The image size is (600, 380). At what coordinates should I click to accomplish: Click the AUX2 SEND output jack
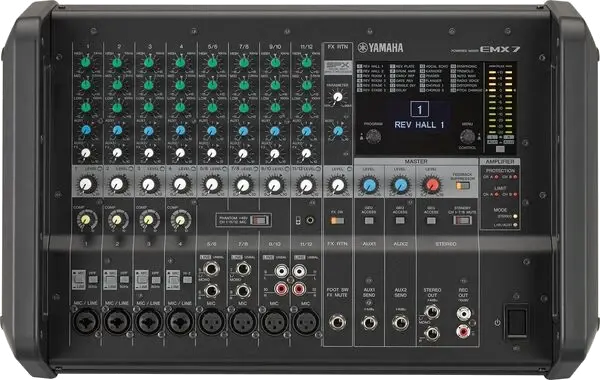click(x=401, y=323)
